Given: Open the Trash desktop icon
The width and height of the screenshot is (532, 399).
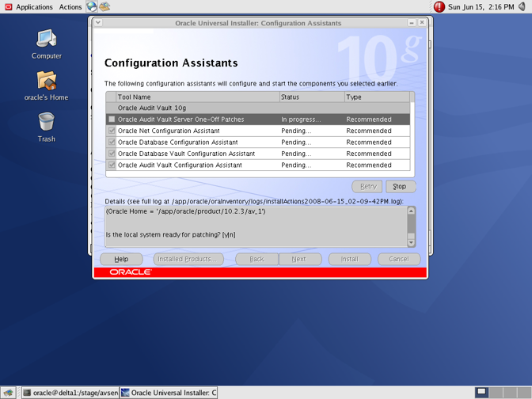Looking at the screenshot, I should point(47,121).
